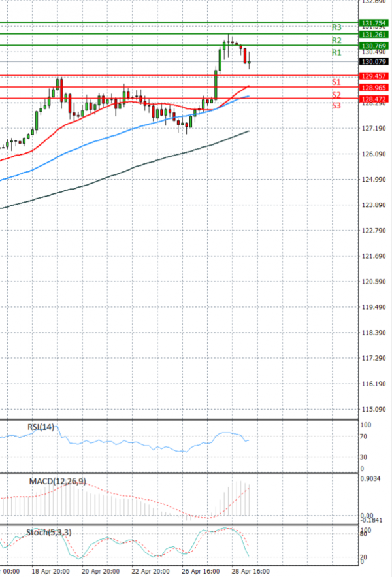Click the last candlestick on the chart
The width and height of the screenshot is (392, 577).
(249, 62)
